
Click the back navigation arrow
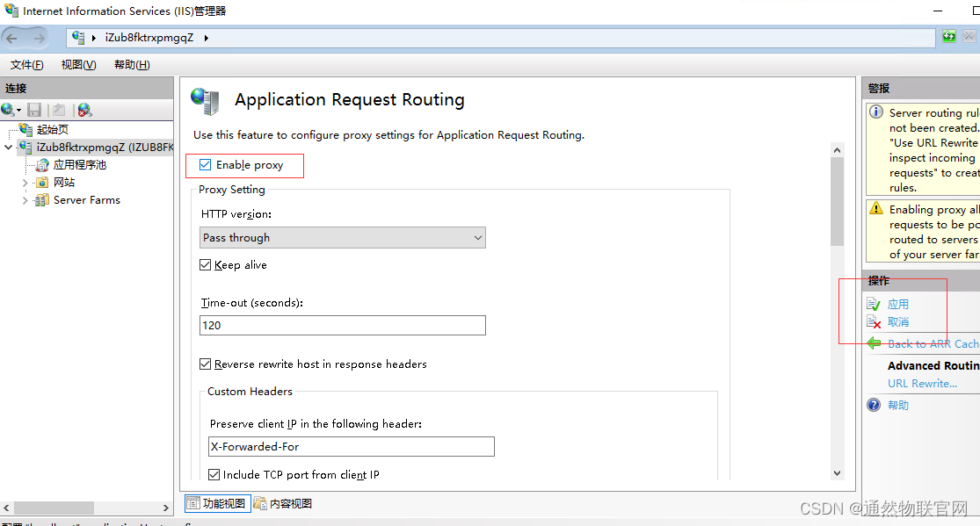pos(12,38)
